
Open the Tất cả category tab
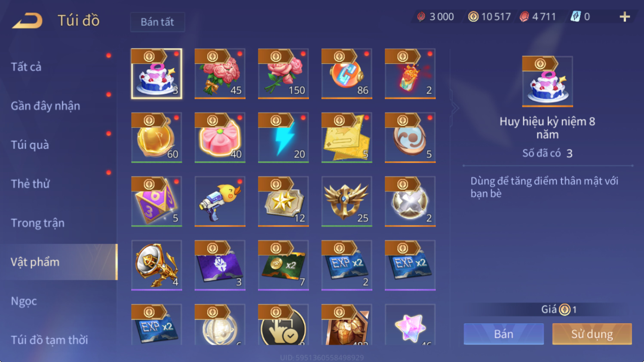26,67
